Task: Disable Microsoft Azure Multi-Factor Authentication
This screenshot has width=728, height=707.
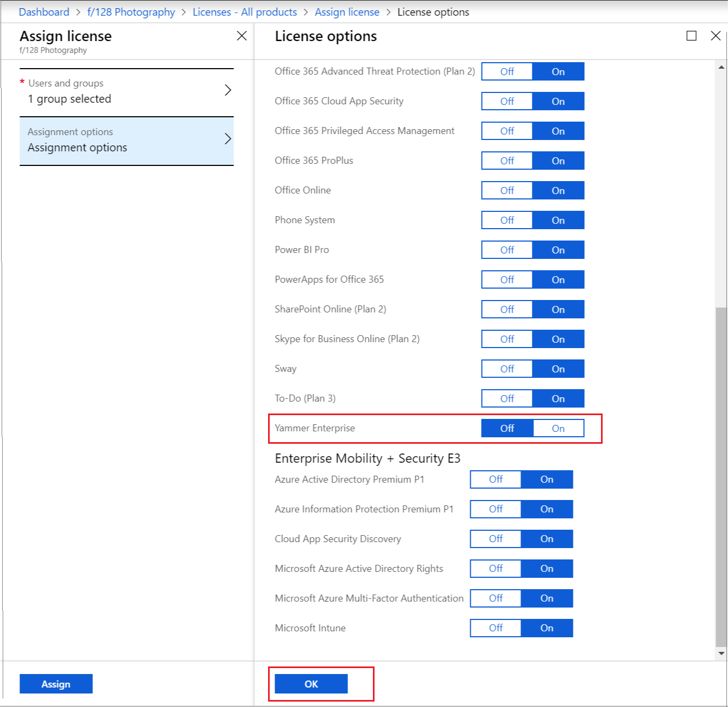Action: (x=495, y=598)
